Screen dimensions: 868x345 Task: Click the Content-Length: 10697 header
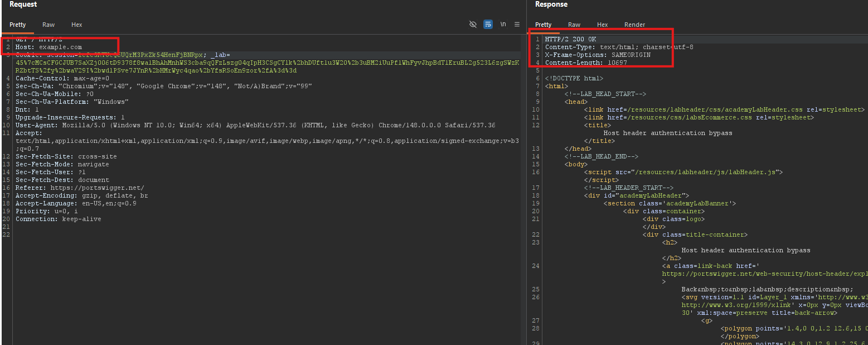(586, 63)
